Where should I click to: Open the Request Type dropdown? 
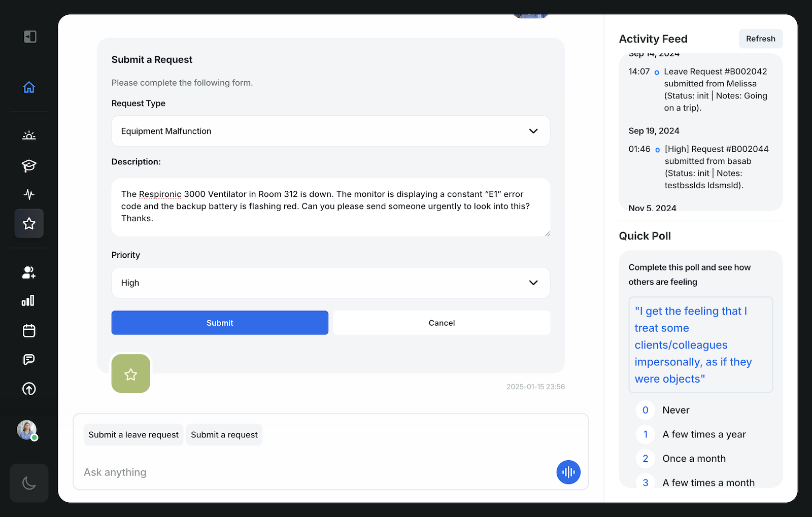point(330,131)
